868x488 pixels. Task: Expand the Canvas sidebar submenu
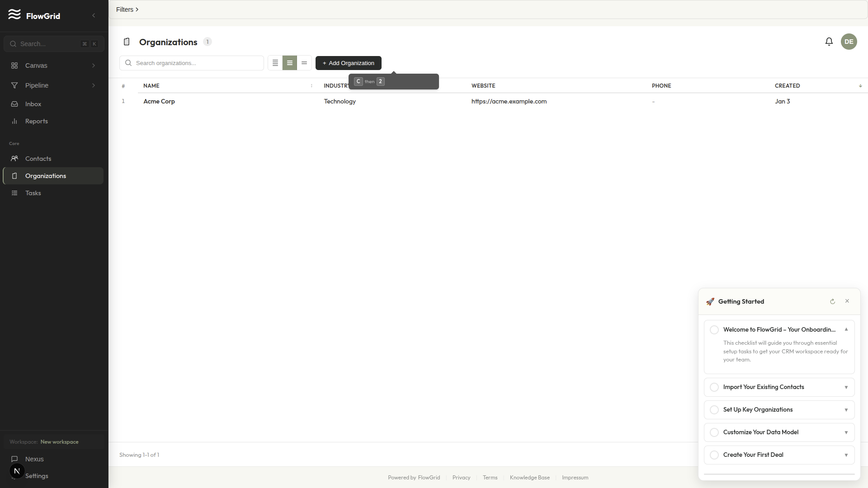click(94, 66)
